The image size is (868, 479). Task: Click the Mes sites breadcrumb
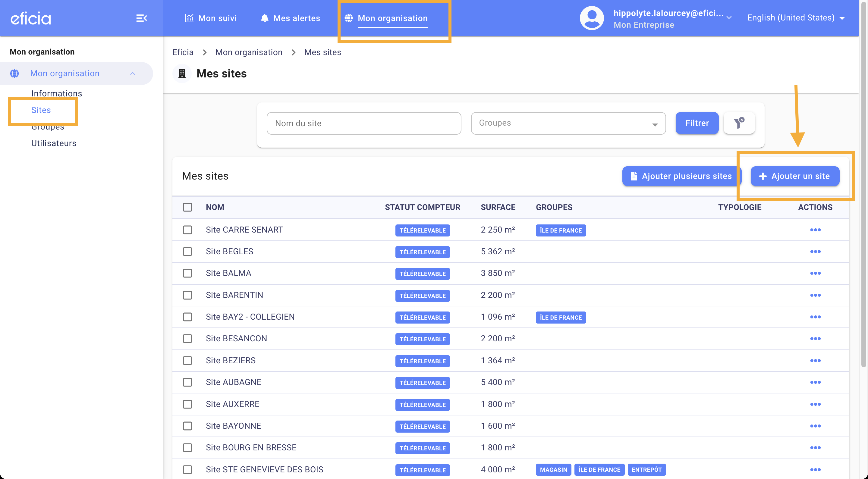pyautogui.click(x=322, y=52)
